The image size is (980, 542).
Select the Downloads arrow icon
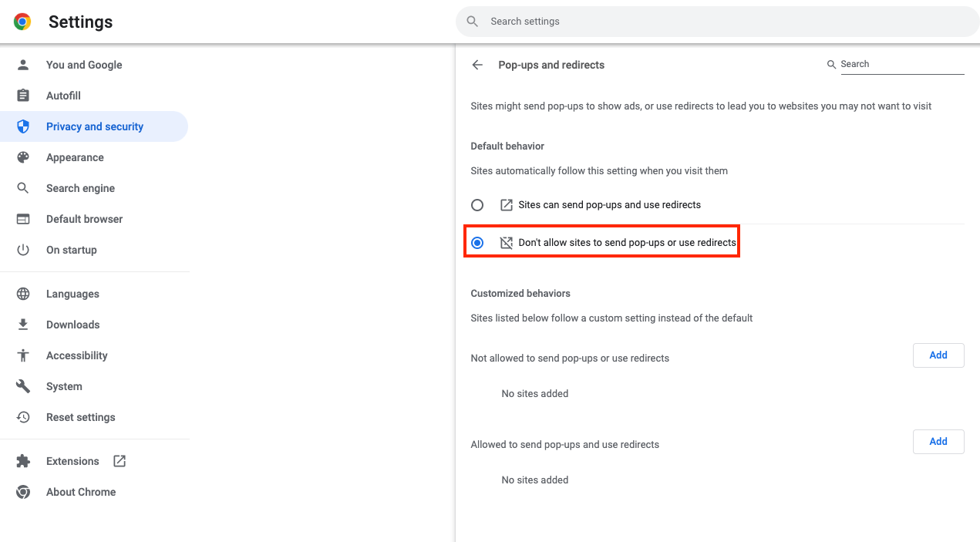[23, 325]
